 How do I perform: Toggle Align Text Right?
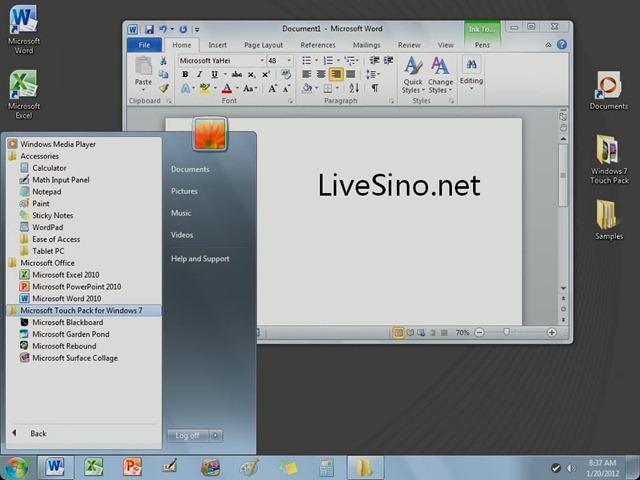(x=336, y=74)
